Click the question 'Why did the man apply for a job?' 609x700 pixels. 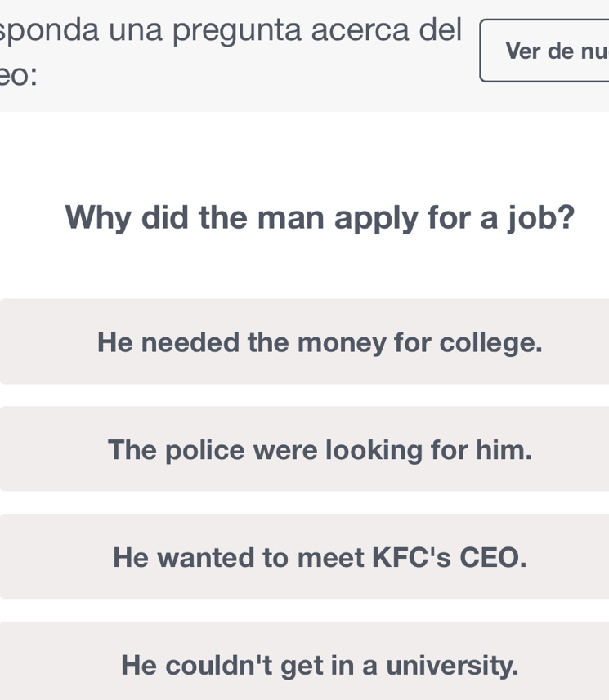click(x=319, y=217)
